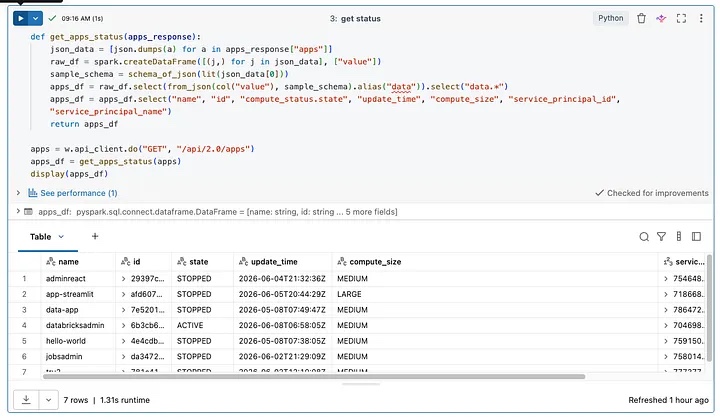Expand service value 754648 in row 1
720x418 pixels.
[666, 279]
